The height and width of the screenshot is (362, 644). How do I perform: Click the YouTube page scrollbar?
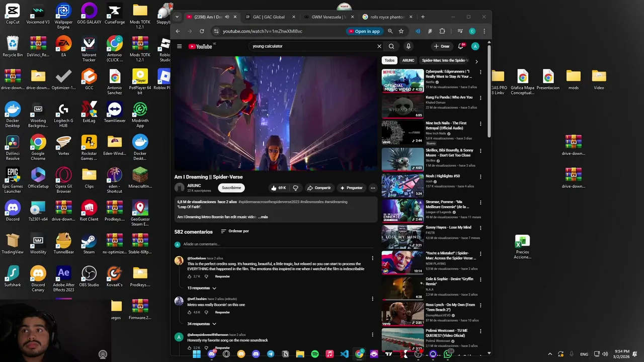click(489, 90)
